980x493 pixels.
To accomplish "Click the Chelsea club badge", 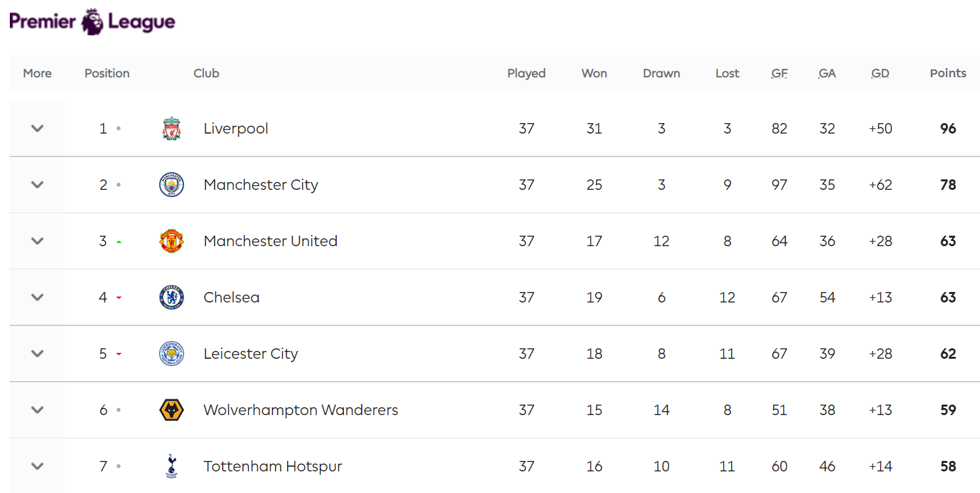I will pos(172,297).
